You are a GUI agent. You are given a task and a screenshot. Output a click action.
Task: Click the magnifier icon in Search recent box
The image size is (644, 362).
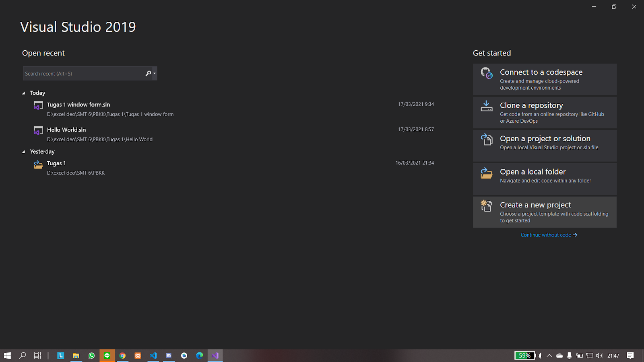click(x=148, y=73)
